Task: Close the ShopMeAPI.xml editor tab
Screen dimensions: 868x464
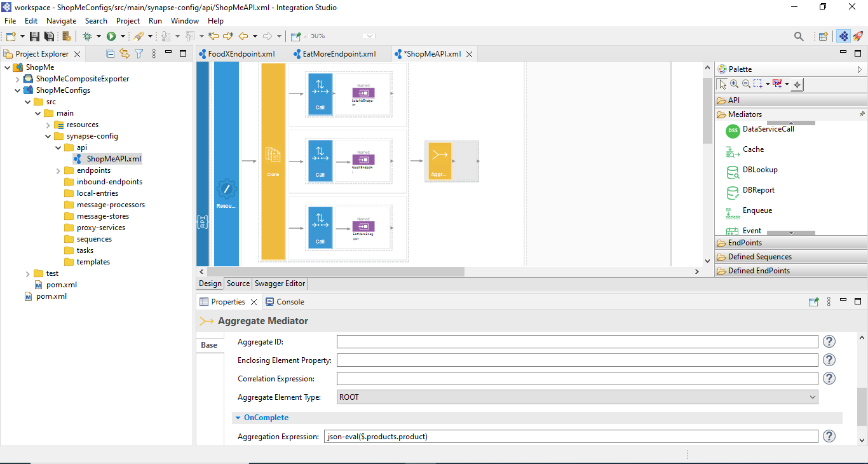Action: 470,55
